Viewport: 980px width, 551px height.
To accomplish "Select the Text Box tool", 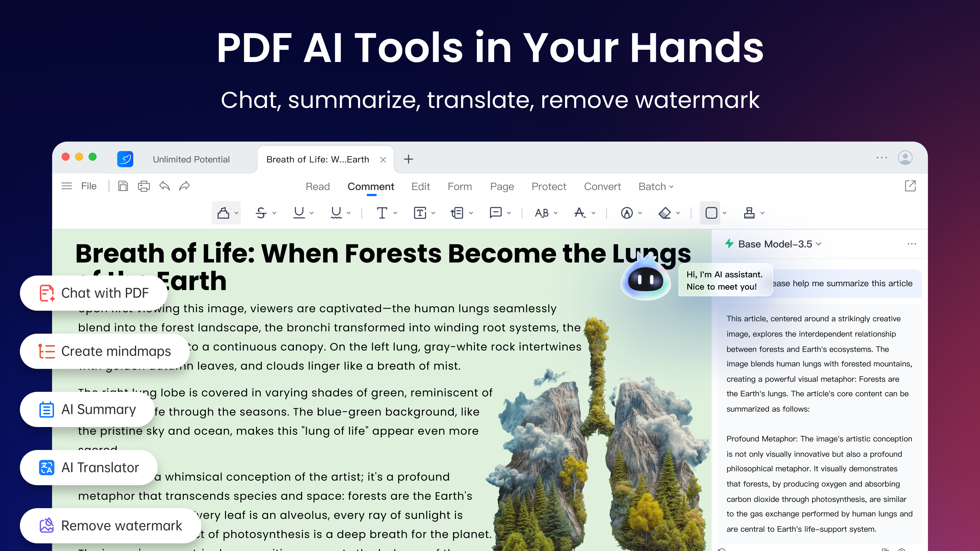I will pyautogui.click(x=420, y=212).
